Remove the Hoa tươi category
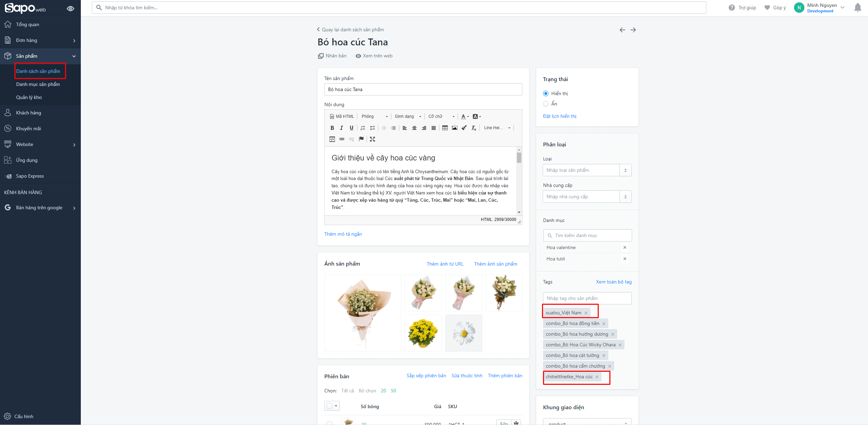Viewport: 868px width, 425px height. click(625, 259)
